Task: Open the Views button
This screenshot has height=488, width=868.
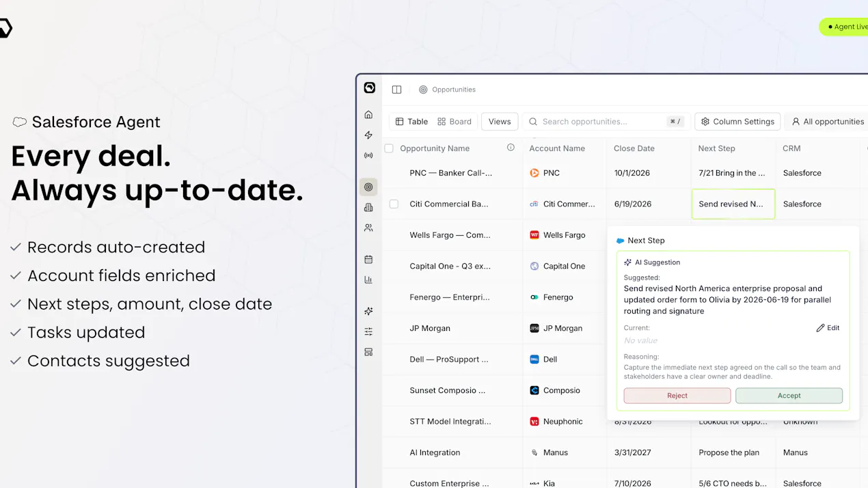Action: 500,122
